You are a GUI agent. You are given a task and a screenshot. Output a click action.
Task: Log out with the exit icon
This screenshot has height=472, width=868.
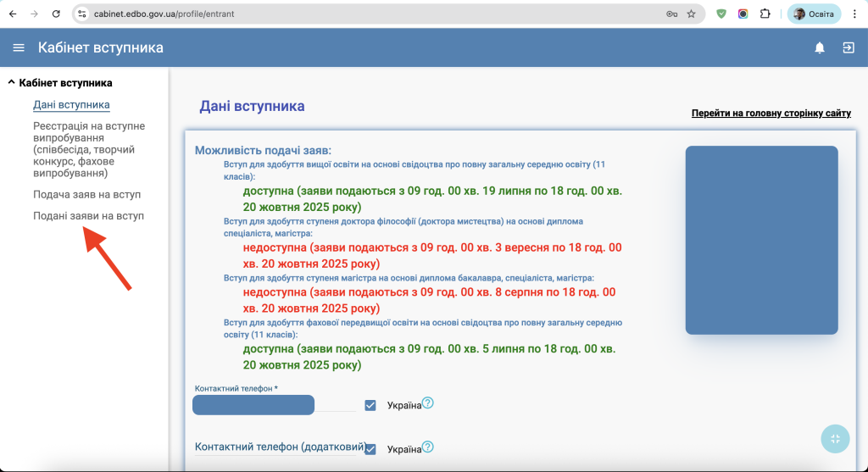tap(848, 47)
